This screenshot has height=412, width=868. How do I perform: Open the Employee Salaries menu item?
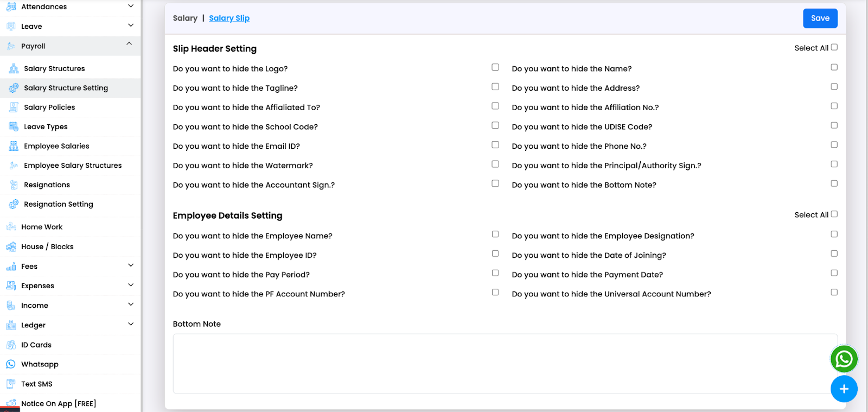(56, 146)
